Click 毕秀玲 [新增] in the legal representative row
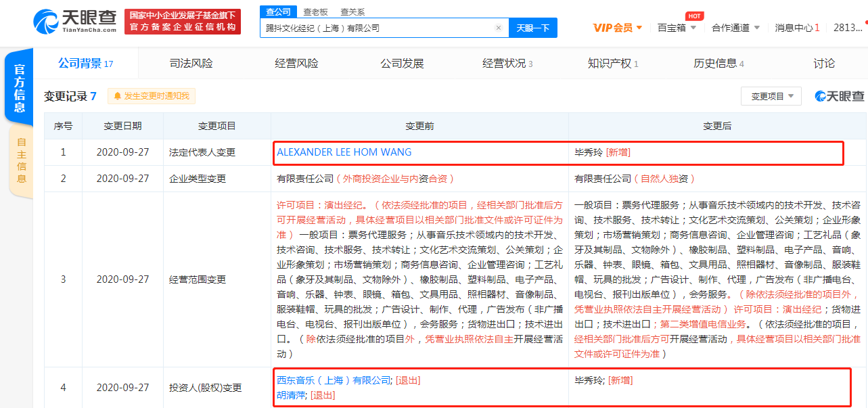 602,152
